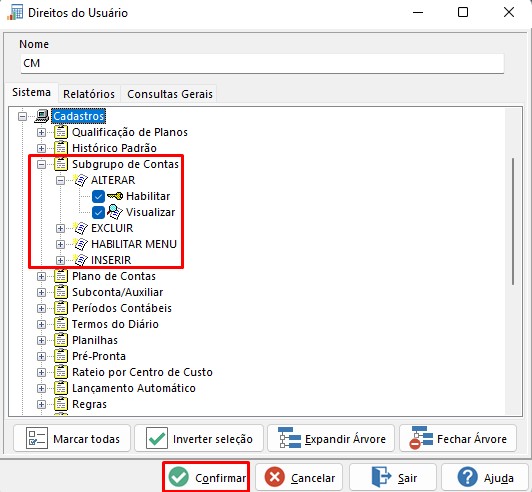Click the Pré-Pronta notepad icon
Viewport: 532px width, 492px height.
click(x=61, y=356)
